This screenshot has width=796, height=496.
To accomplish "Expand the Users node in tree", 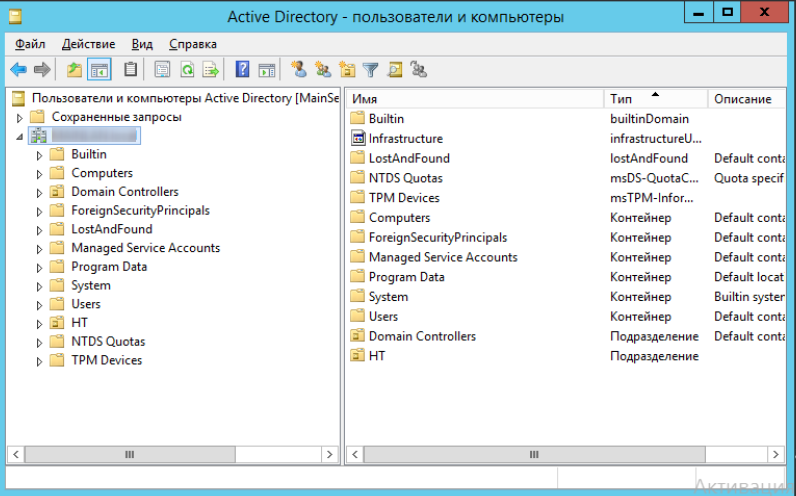I will 40,305.
